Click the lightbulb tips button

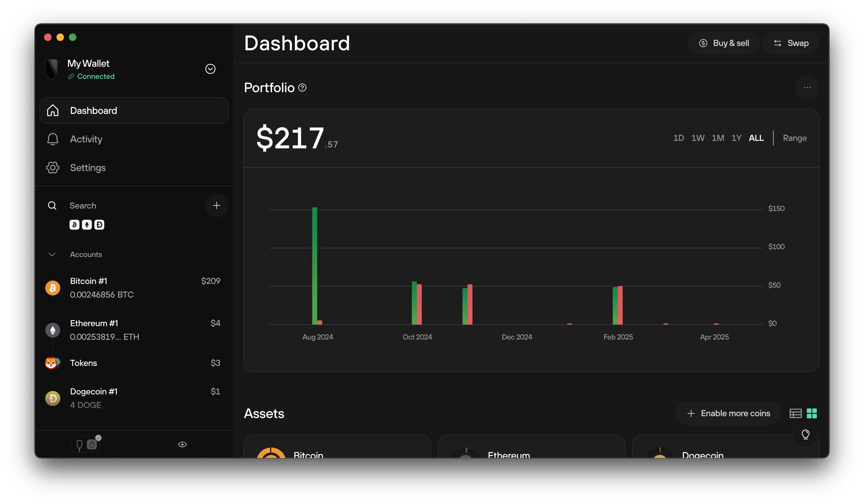(x=805, y=434)
